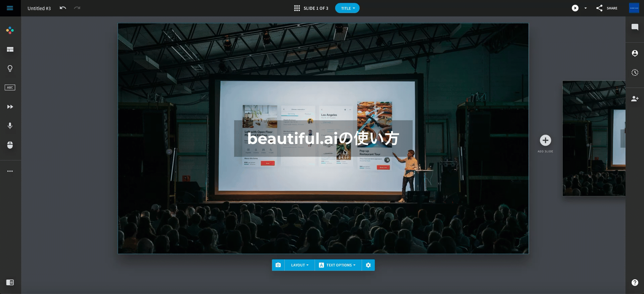Open the lightbulb ideas icon
Viewport: 644px width, 294px height.
10,68
